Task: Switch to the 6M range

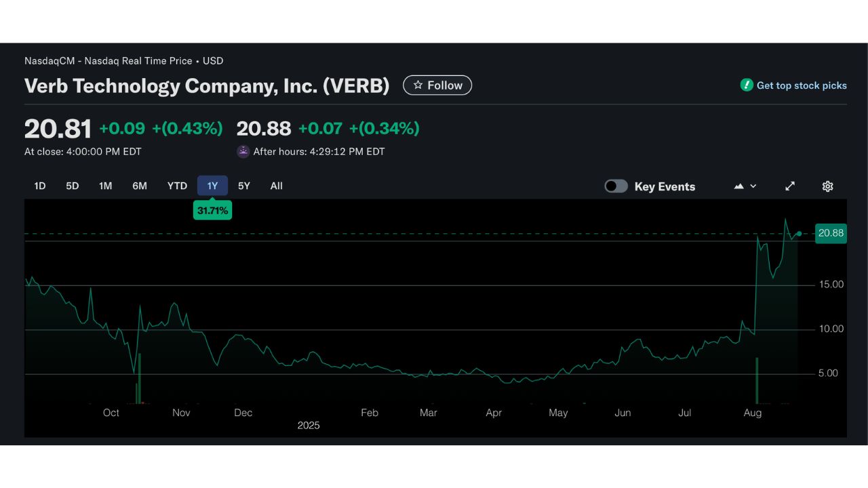Action: click(x=140, y=186)
